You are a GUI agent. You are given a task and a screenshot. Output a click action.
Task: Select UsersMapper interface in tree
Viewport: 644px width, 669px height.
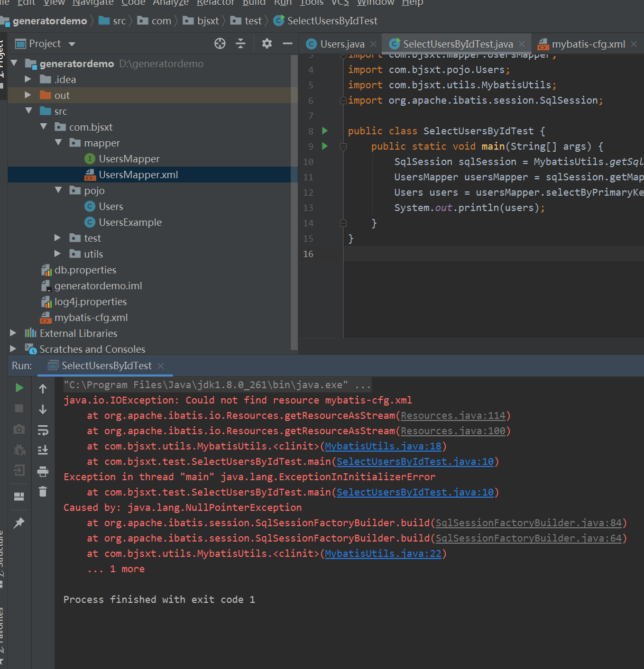pos(129,159)
